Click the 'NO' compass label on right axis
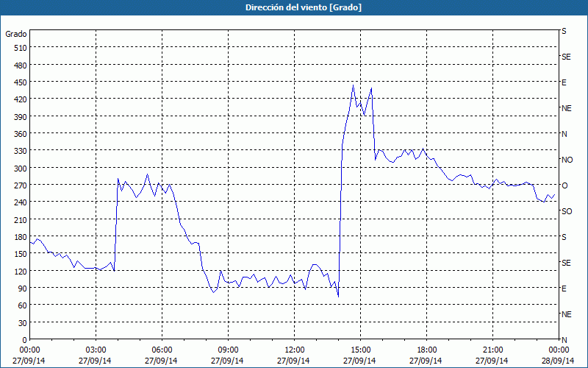 click(x=567, y=160)
